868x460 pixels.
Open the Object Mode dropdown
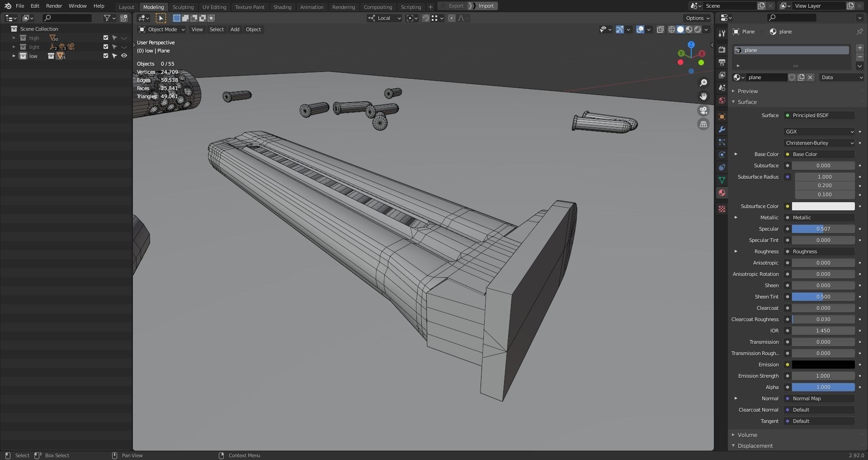click(x=162, y=29)
